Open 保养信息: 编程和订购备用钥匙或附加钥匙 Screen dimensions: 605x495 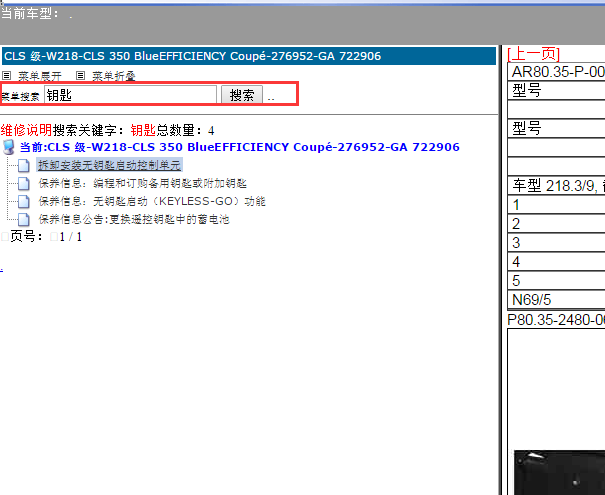click(142, 183)
